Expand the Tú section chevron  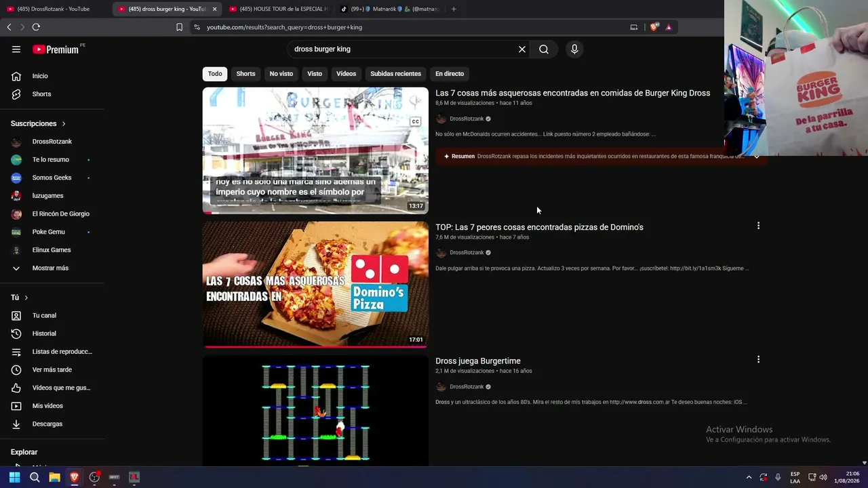[26, 298]
